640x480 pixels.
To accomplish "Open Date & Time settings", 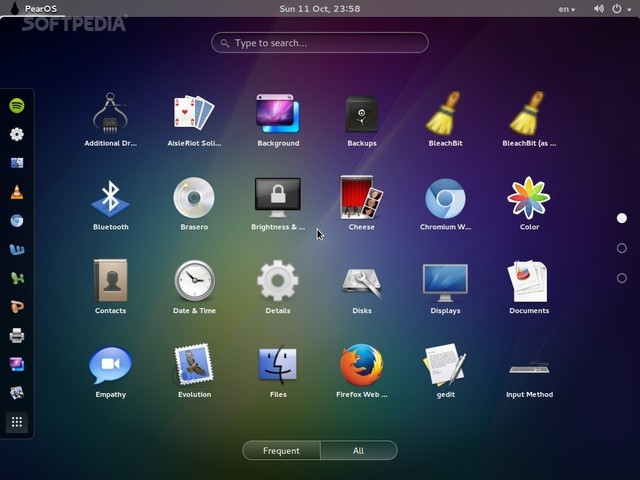I will point(194,287).
